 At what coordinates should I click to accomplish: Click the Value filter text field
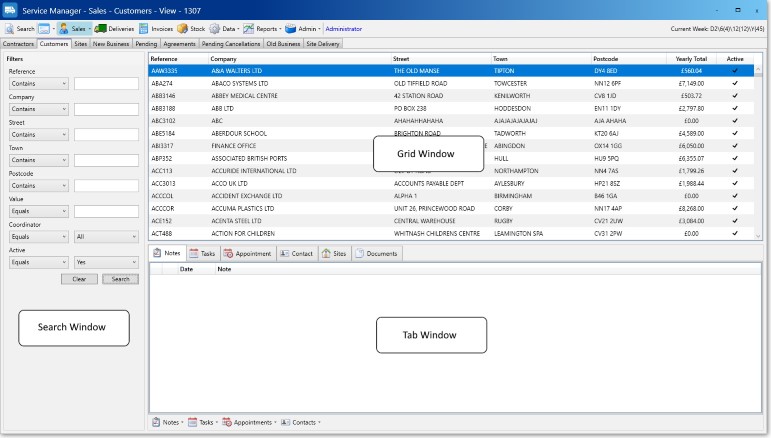106,211
